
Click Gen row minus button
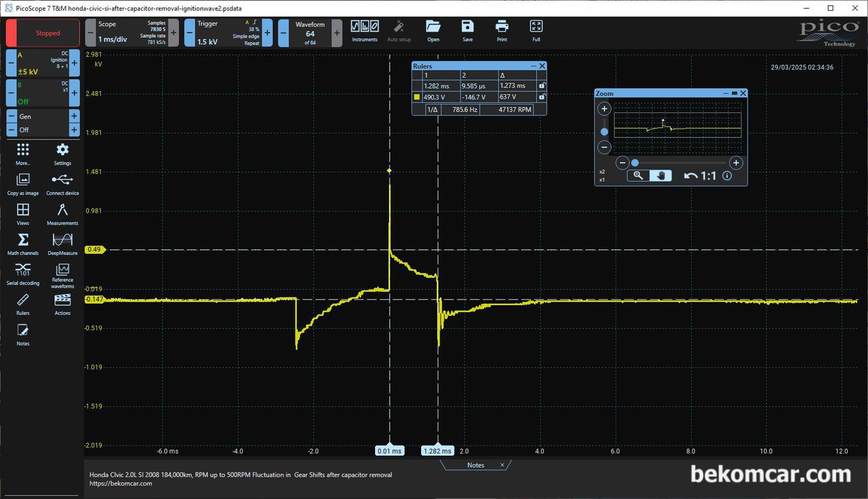(12, 116)
